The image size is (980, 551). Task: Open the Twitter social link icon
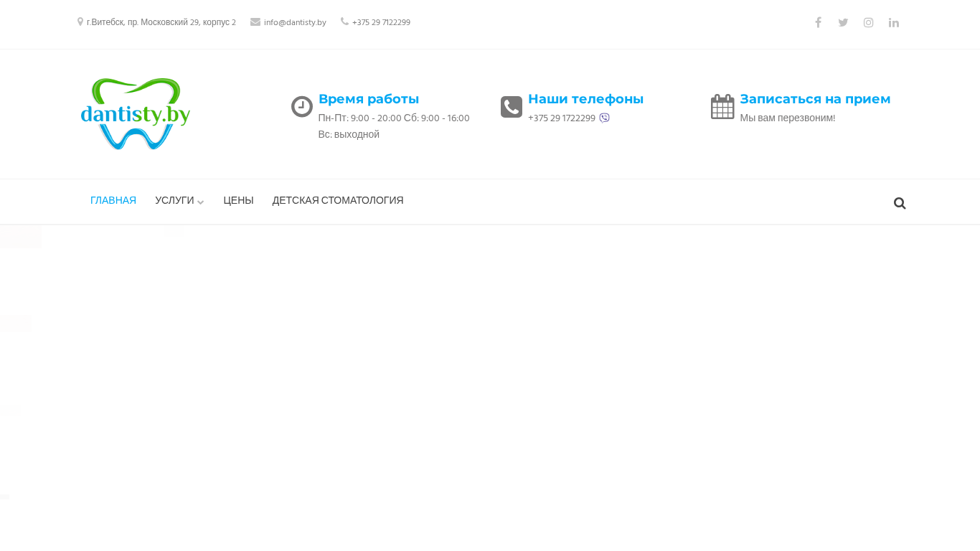click(843, 22)
